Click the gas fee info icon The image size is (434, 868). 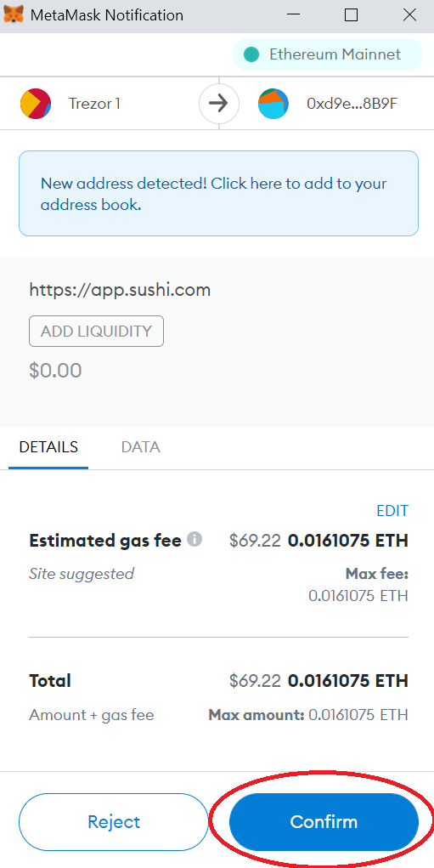pos(194,539)
